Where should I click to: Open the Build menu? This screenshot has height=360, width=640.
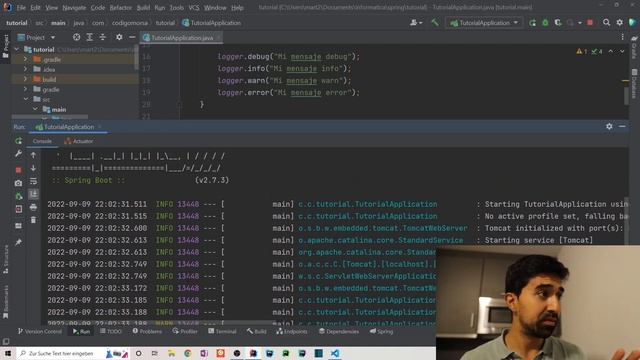[x=143, y=7]
